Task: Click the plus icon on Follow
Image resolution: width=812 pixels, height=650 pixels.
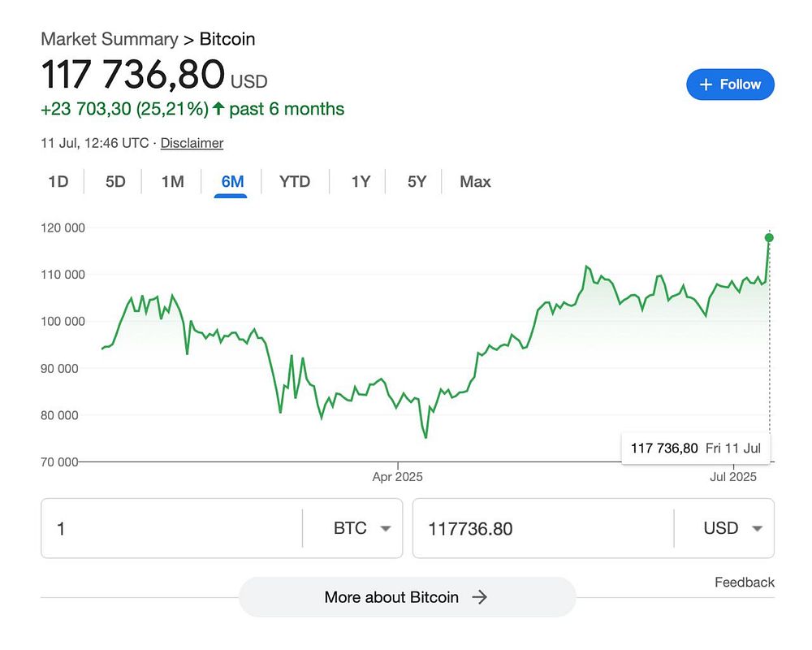Action: tap(706, 84)
